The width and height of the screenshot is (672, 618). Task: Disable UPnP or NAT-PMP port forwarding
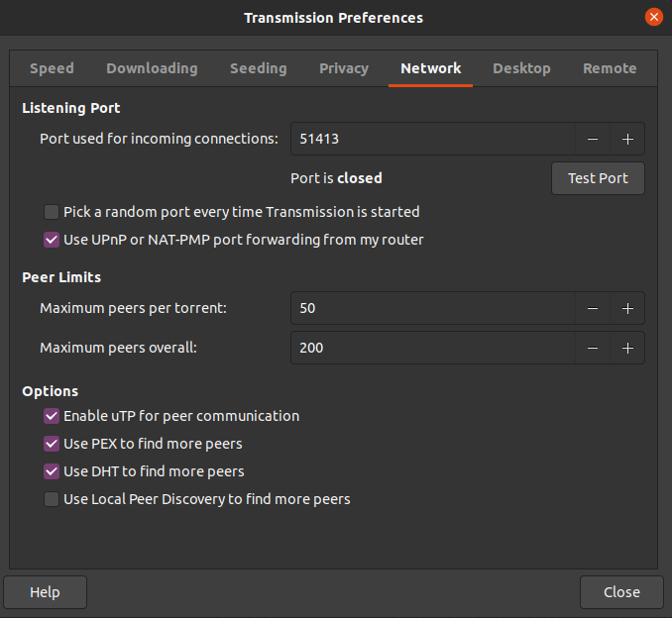pos(52,240)
